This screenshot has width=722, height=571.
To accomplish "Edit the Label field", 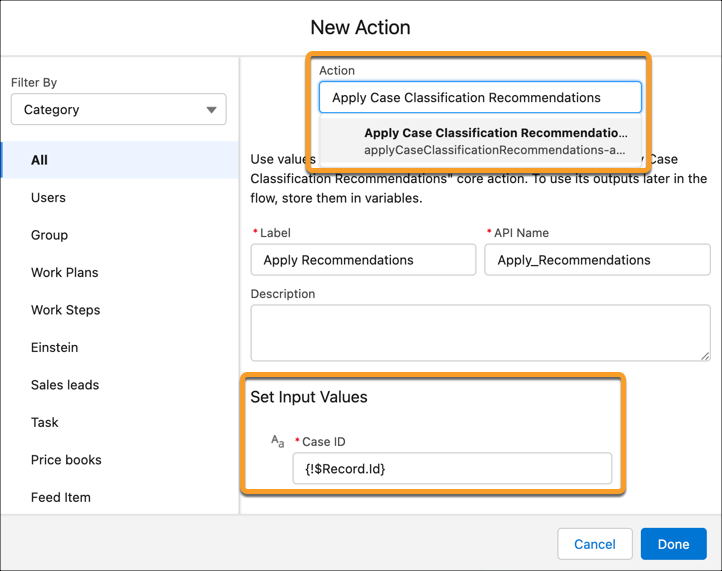I will click(x=363, y=260).
